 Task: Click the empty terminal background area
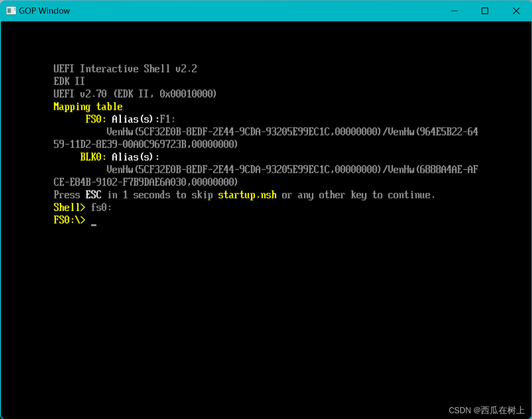[x=265, y=309]
